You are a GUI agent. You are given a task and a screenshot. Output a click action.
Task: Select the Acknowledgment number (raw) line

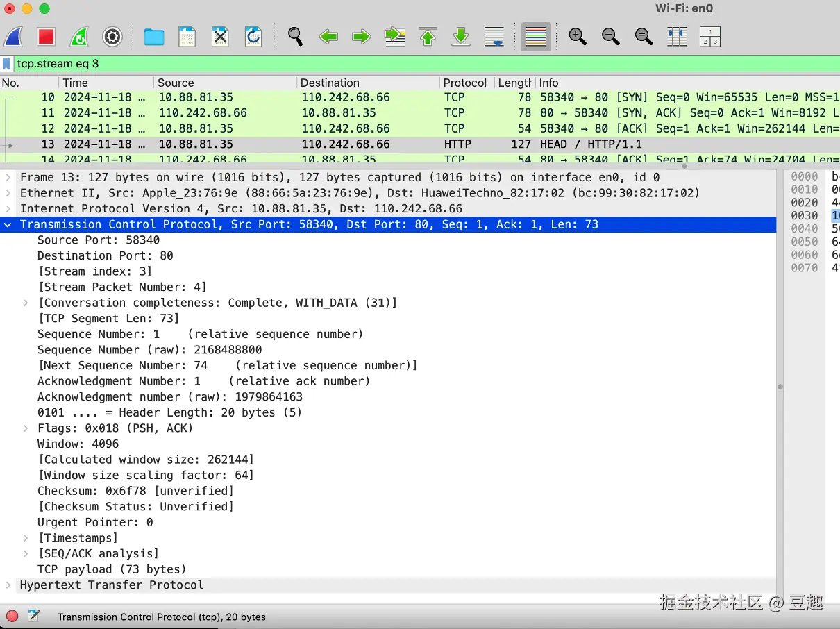[170, 397]
